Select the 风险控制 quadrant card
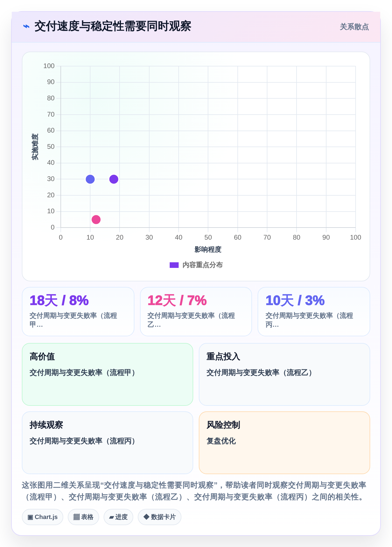 tap(284, 443)
